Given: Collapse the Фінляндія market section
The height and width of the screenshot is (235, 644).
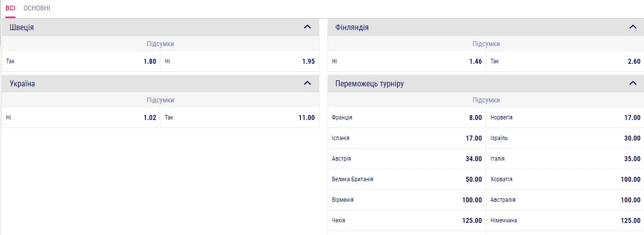Looking at the screenshot, I should pos(633,27).
